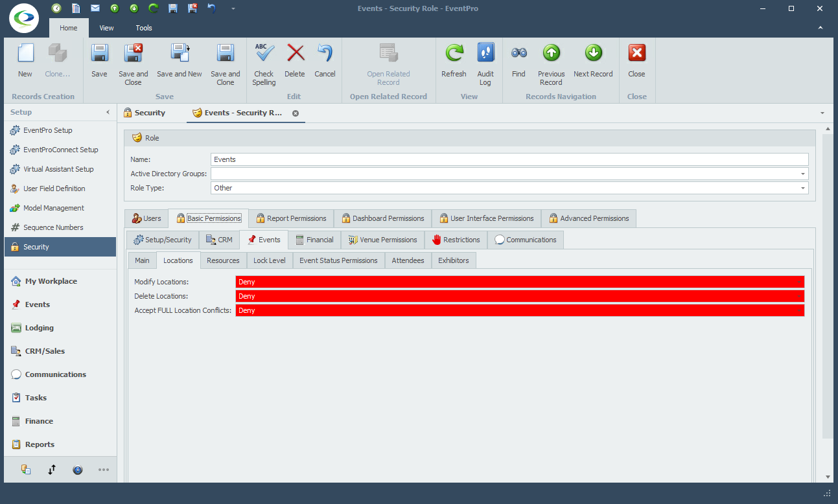The image size is (838, 504).
Task: Select the Restrictions sub-tab
Action: click(x=456, y=240)
